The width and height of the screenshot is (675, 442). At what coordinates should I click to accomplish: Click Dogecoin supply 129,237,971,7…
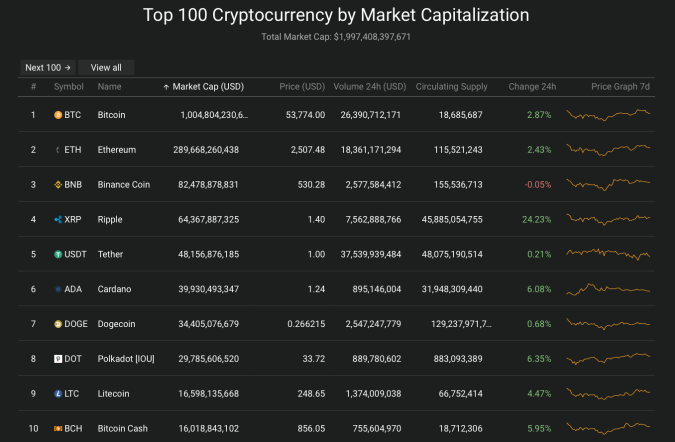coord(461,324)
